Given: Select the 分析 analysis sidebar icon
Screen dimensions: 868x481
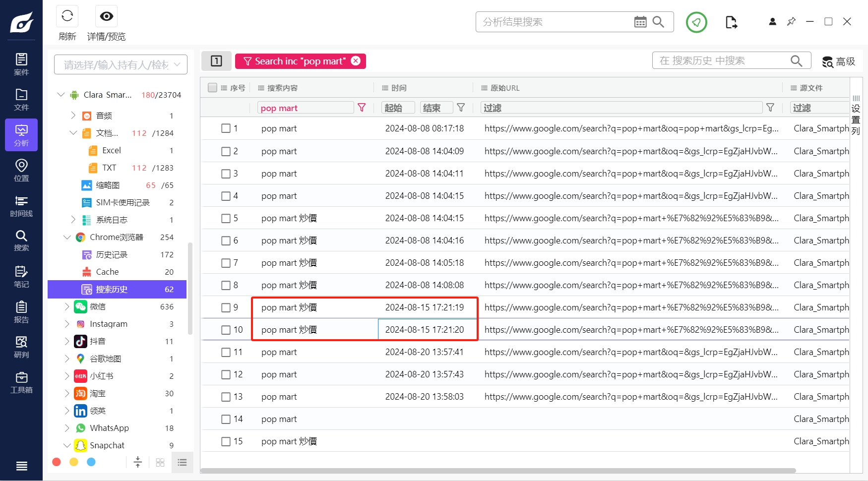Looking at the screenshot, I should pyautogui.click(x=21, y=135).
